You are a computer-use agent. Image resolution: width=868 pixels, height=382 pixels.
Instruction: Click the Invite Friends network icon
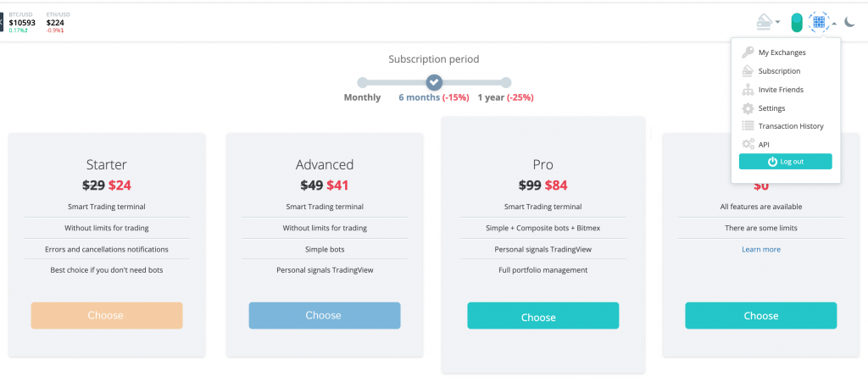(748, 90)
